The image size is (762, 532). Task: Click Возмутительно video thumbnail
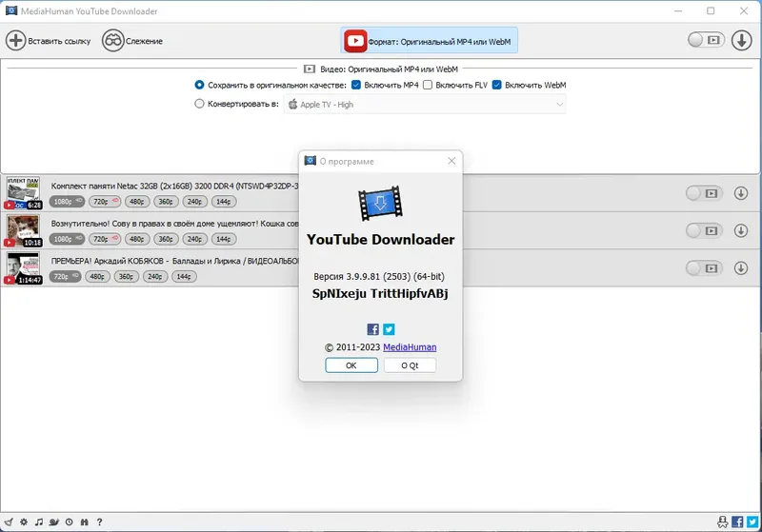23,230
